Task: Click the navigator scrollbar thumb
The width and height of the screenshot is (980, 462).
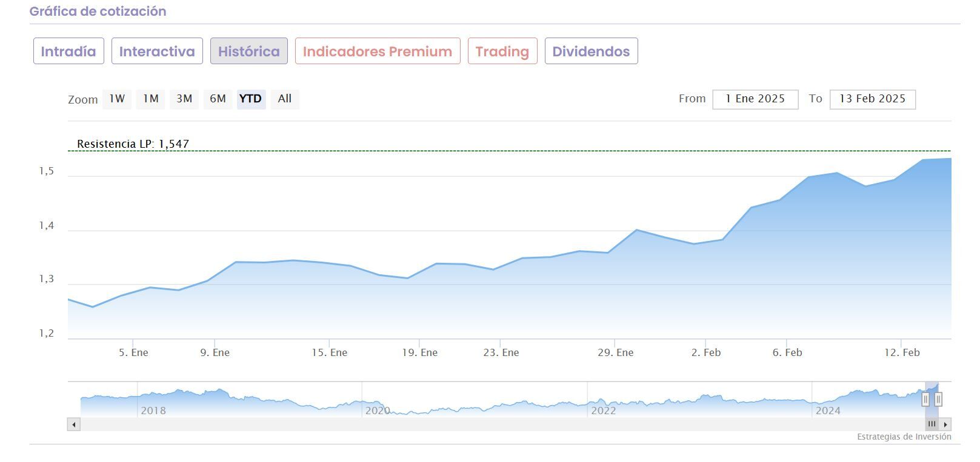Action: (x=932, y=424)
